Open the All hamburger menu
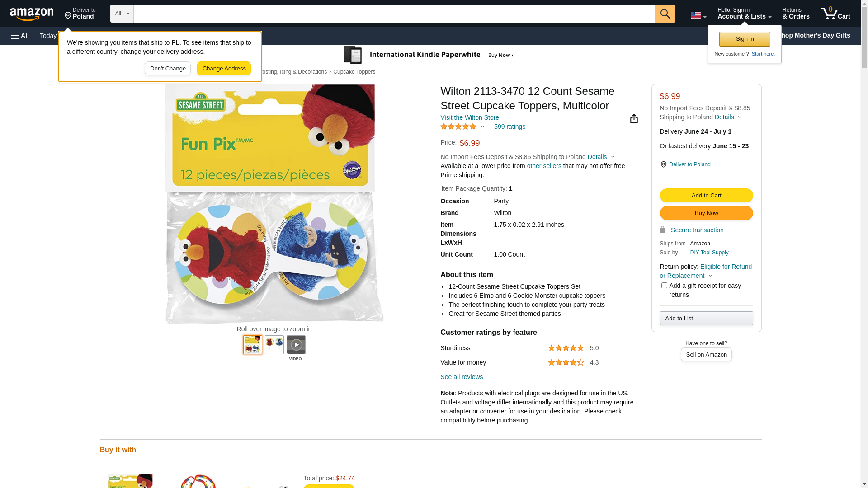This screenshot has height=488, width=868. pyautogui.click(x=20, y=36)
